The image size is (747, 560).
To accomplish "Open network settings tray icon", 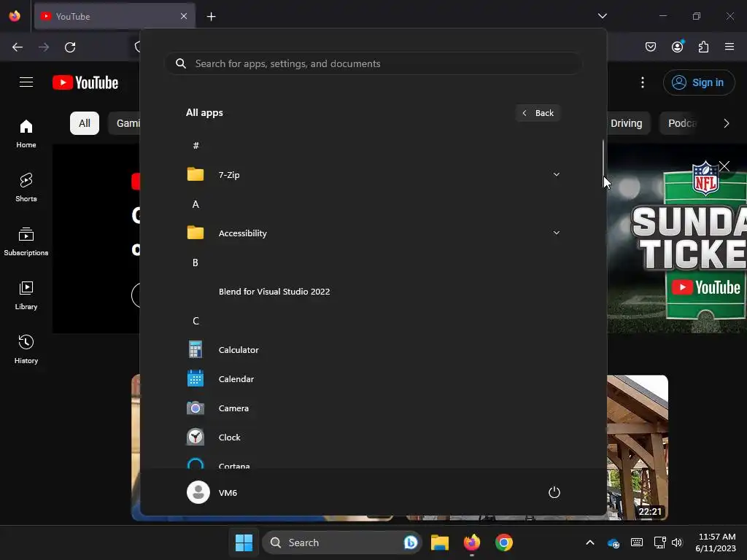I will (x=659, y=542).
